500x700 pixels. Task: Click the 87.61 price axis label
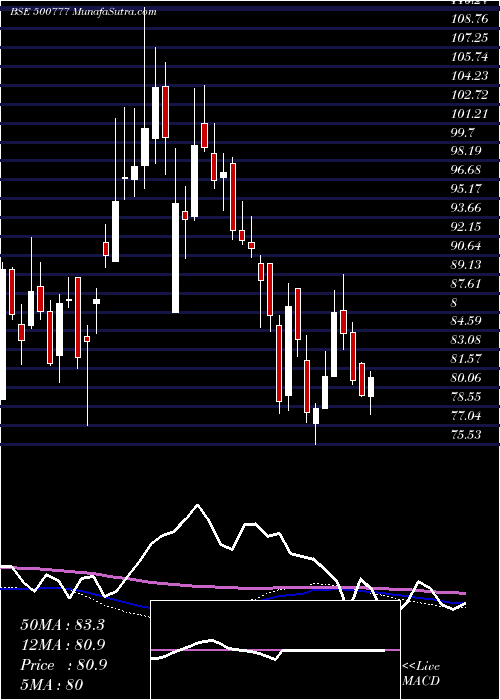[x=467, y=283]
